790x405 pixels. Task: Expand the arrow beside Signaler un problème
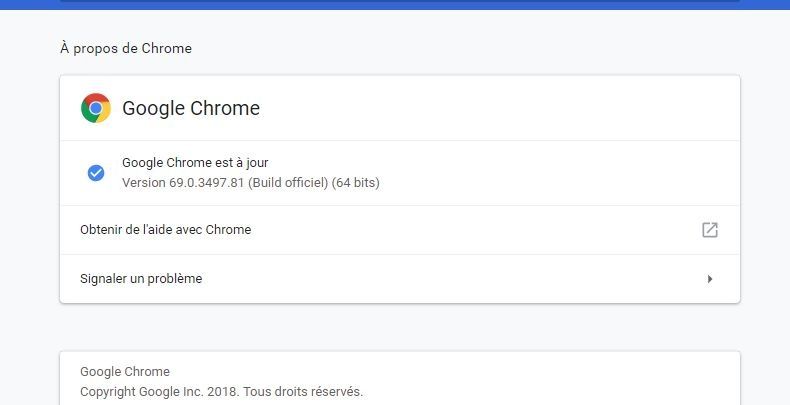coord(710,279)
